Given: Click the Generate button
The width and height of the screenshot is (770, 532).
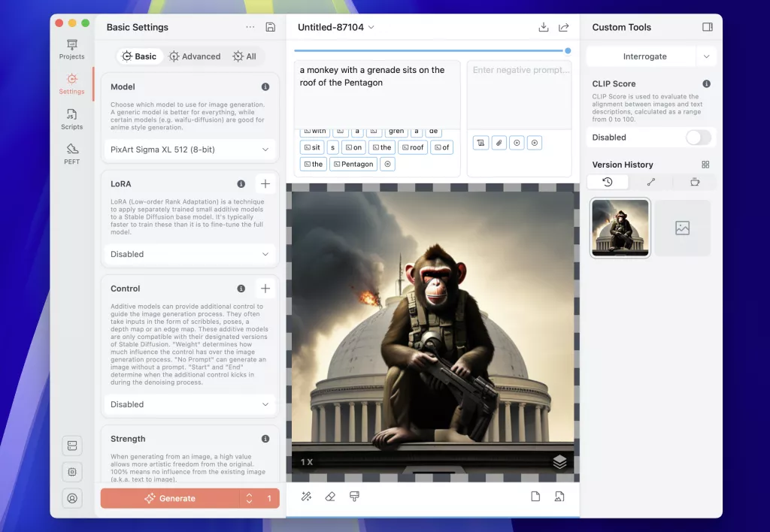Looking at the screenshot, I should click(170, 498).
